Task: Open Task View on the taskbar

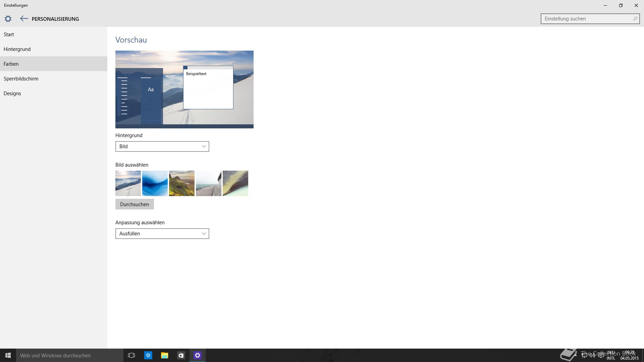Action: coord(131,355)
